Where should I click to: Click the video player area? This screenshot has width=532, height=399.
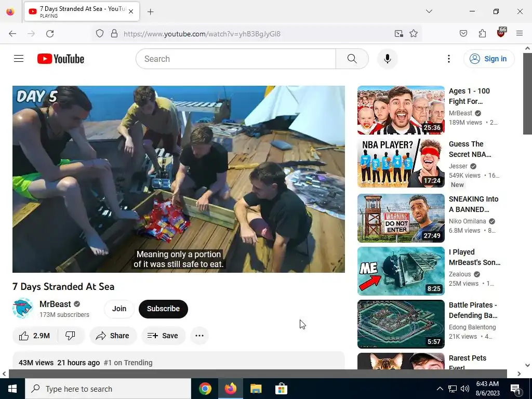tap(179, 179)
